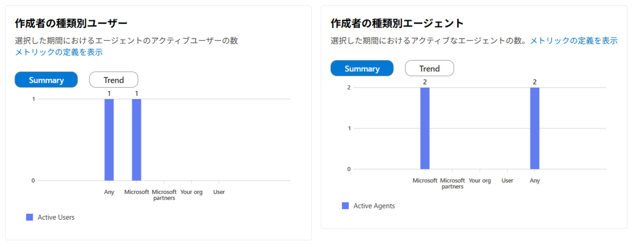Switch to Trend in users card
644x244 pixels.
[114, 80]
